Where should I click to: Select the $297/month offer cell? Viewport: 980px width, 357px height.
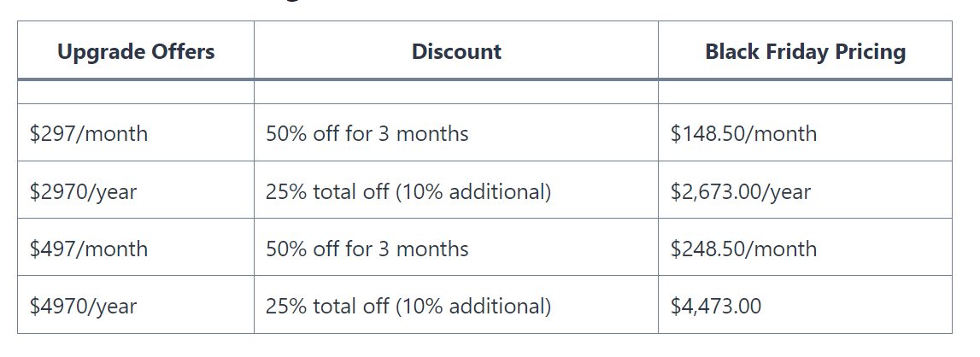click(x=136, y=133)
